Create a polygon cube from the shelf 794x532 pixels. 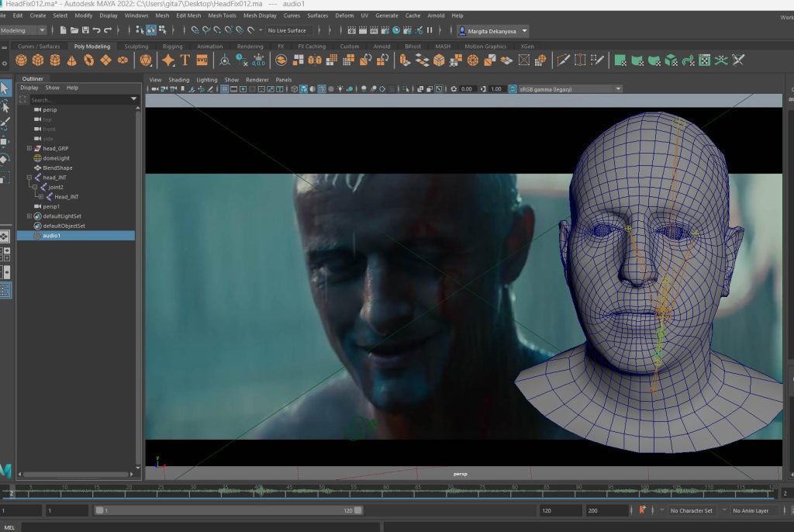[x=38, y=60]
